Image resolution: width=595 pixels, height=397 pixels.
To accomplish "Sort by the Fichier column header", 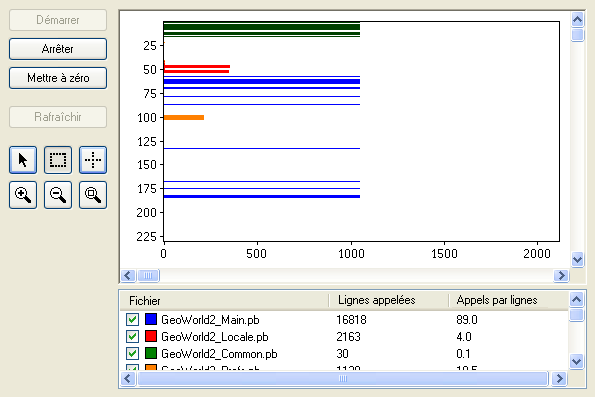I will 224,301.
